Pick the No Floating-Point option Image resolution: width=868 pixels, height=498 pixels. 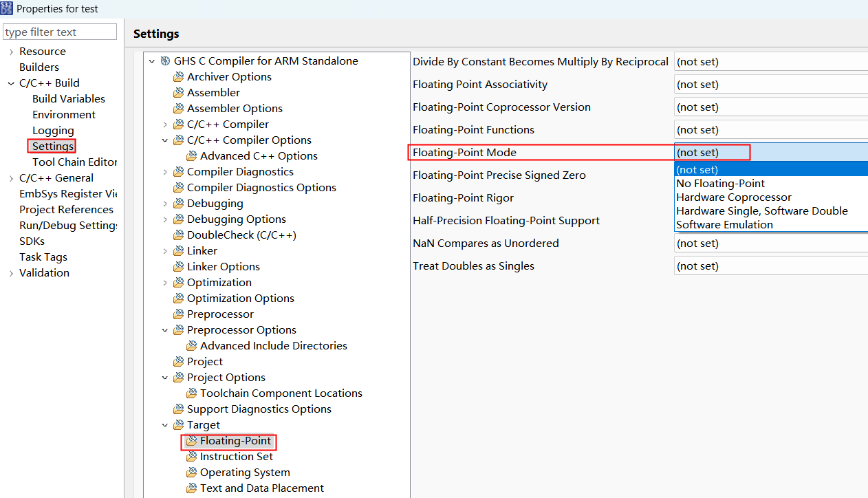(x=720, y=184)
